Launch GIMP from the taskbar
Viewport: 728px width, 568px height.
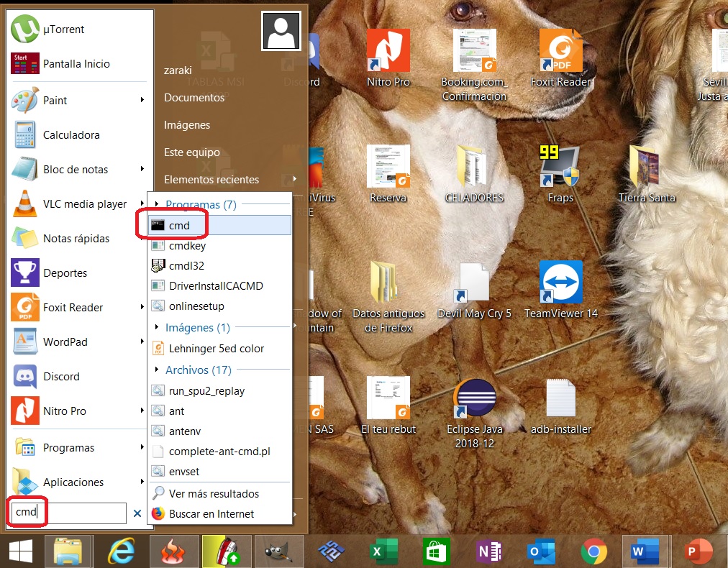279,551
